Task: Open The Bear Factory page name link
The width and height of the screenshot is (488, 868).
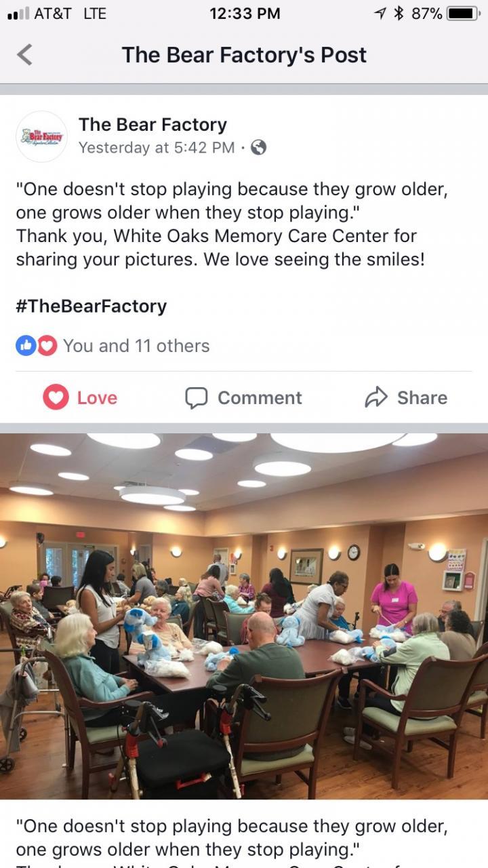Action: [152, 125]
